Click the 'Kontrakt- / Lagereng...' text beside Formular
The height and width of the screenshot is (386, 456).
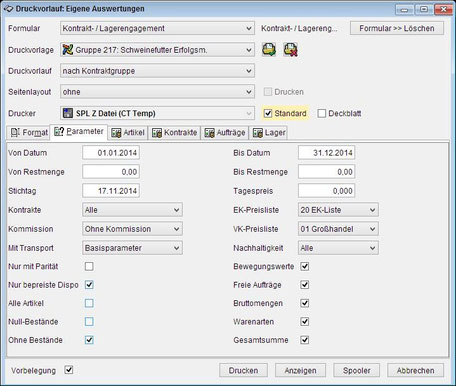(x=299, y=29)
